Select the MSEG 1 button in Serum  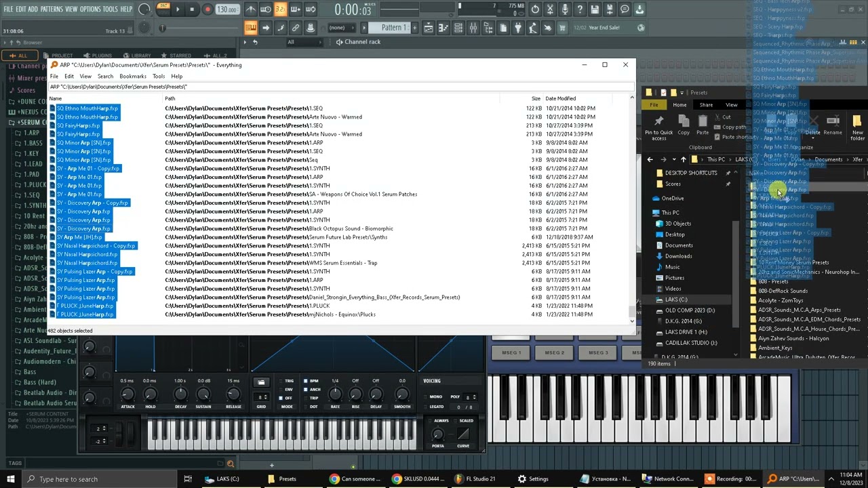511,352
